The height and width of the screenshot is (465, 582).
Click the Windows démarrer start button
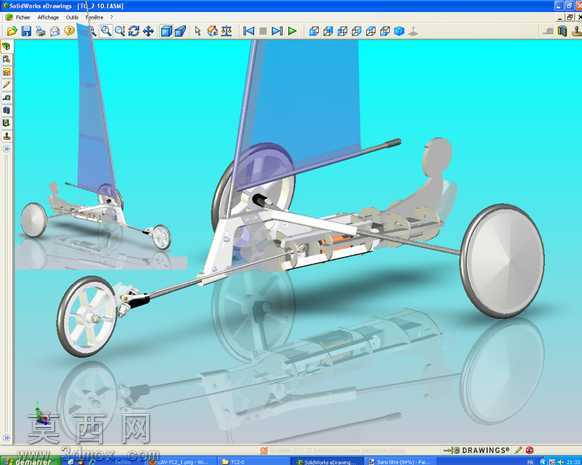click(30, 461)
